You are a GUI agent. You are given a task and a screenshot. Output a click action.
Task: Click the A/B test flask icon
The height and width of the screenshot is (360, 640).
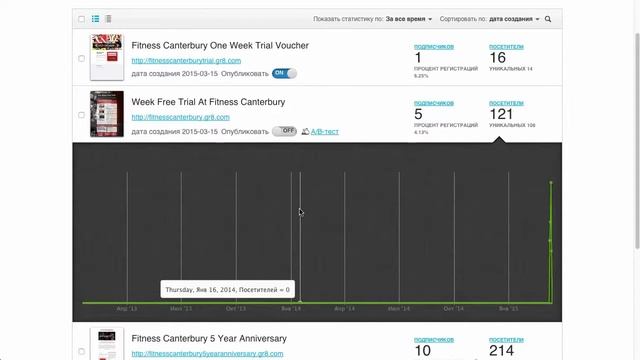(305, 131)
